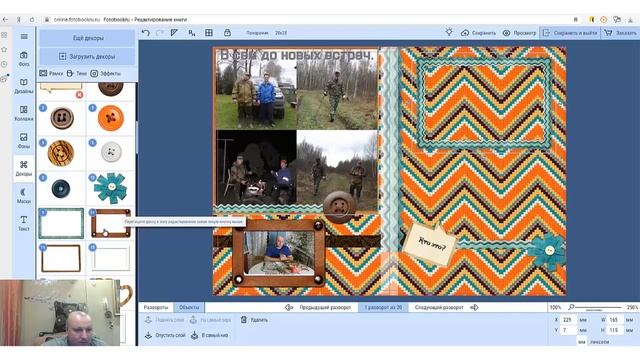Click the lock icon in toolbar
This screenshot has width=640, height=360.
227,33
